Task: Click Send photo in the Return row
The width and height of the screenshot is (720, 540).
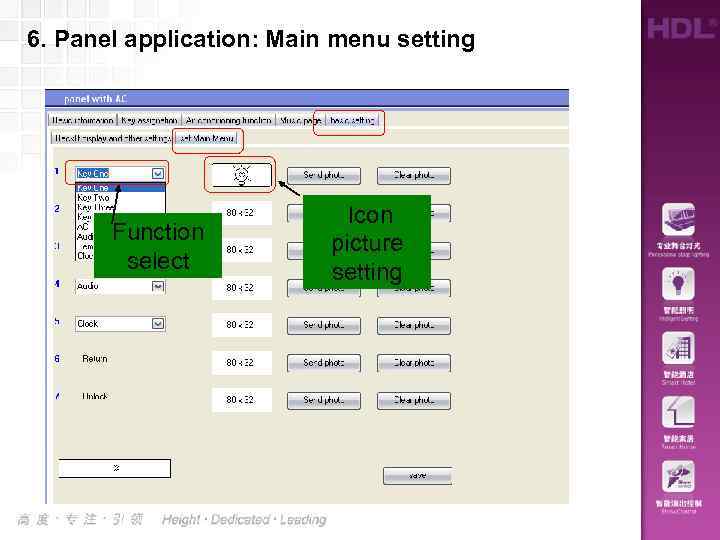Action: (324, 363)
